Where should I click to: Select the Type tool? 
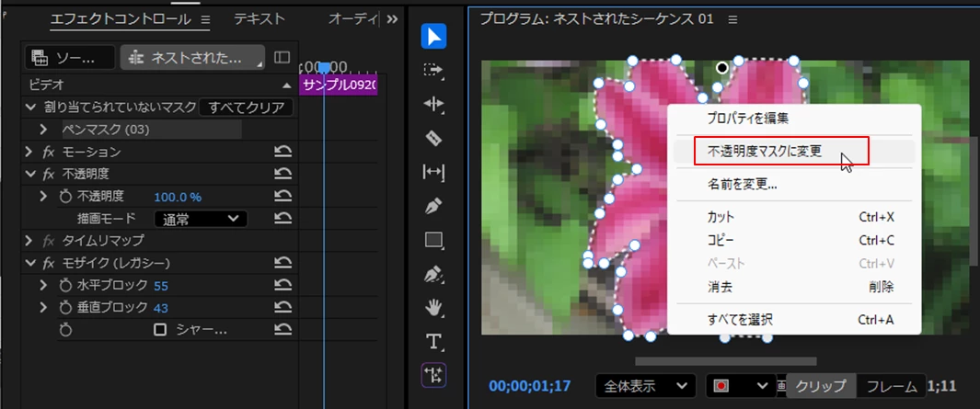pyautogui.click(x=433, y=342)
